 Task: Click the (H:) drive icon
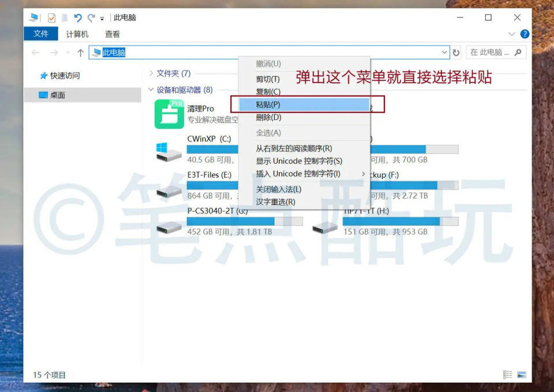325,227
